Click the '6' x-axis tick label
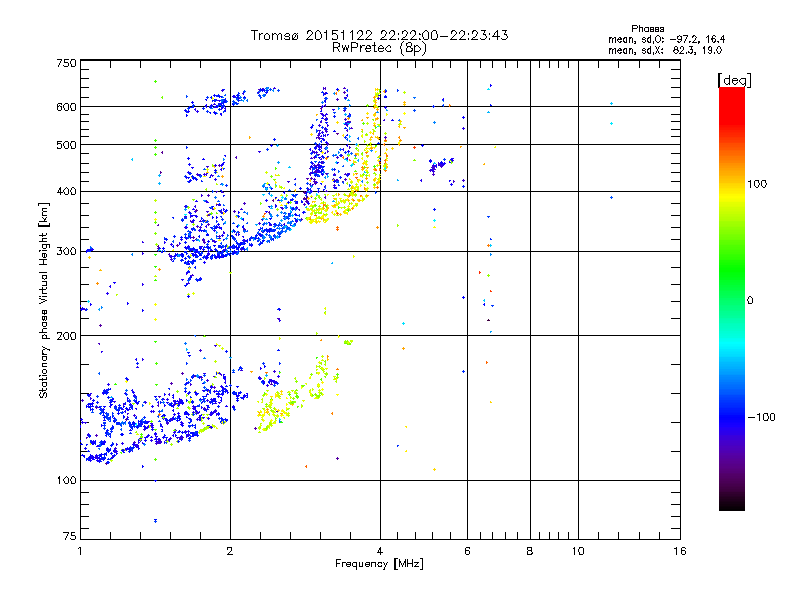800x600 pixels. pyautogui.click(x=467, y=551)
